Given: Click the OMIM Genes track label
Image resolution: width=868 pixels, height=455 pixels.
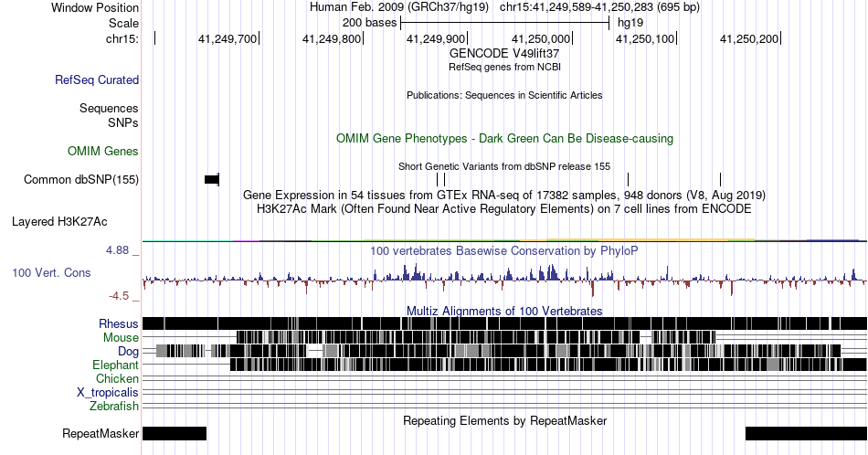Looking at the screenshot, I should pos(103,151).
